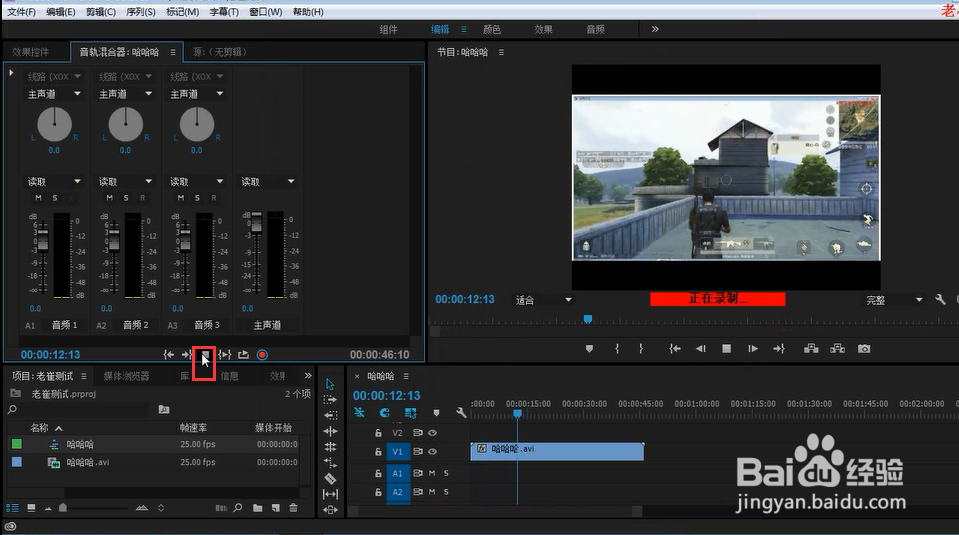
Task: Open program monitor settings wrench
Action: 940,300
